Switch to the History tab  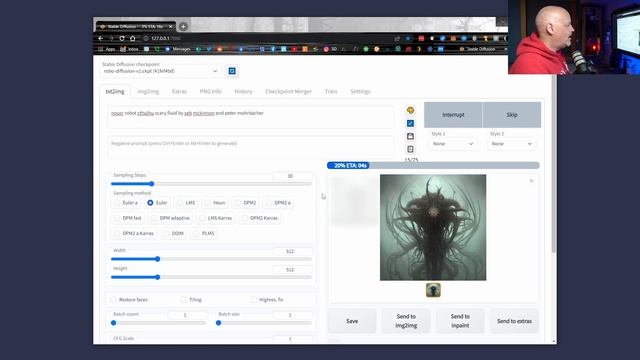[x=243, y=91]
